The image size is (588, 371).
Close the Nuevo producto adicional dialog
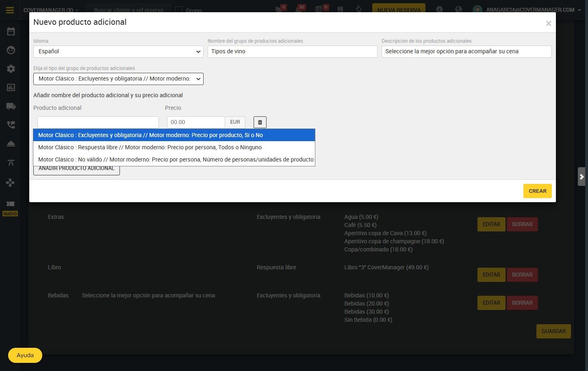tap(549, 24)
